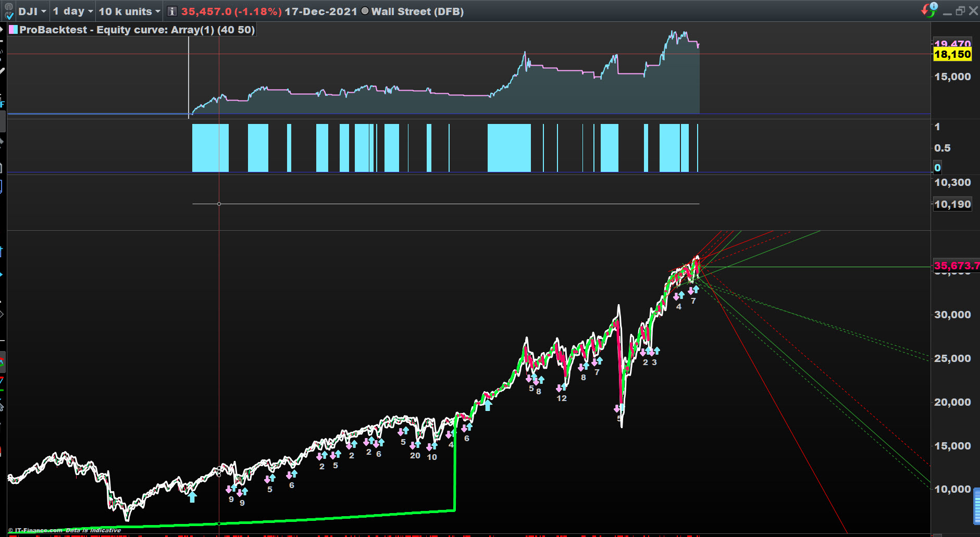Toggle the chart link checkmark icon
Viewport: 980px width, 537px height.
click(x=9, y=11)
